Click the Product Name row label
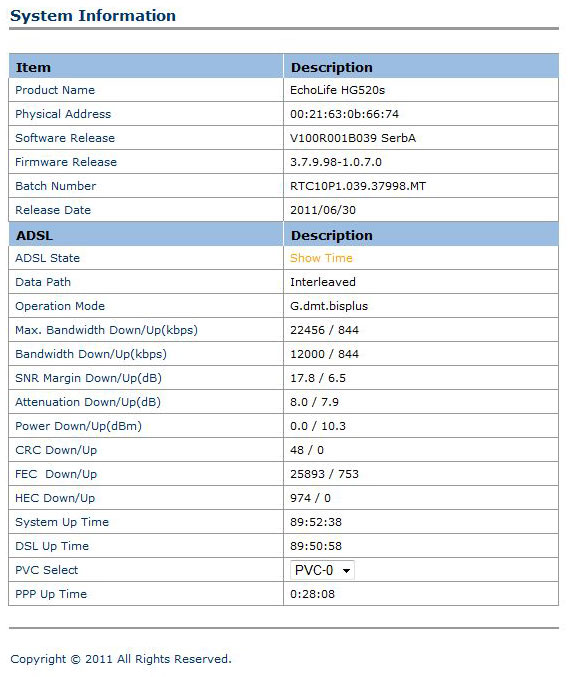Image resolution: width=581 pixels, height=677 pixels. (x=55, y=90)
